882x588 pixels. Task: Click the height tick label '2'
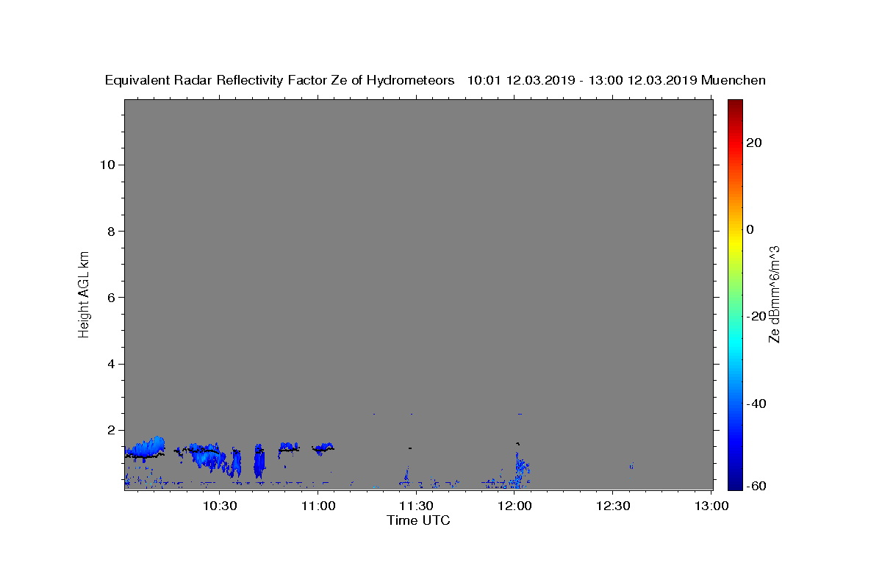[x=110, y=431]
